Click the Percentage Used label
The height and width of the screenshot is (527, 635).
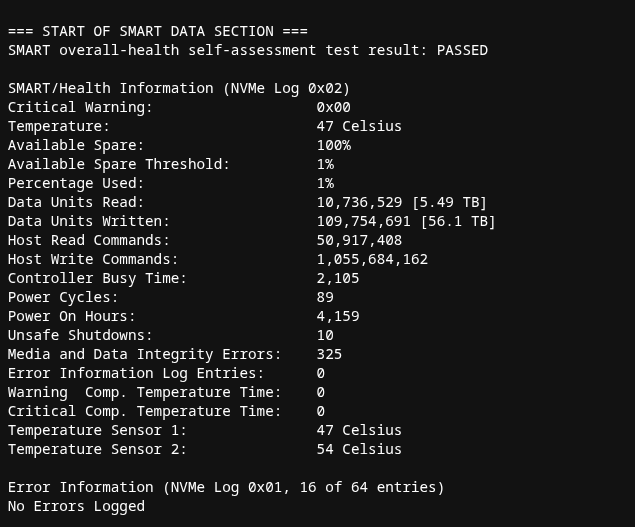[x=76, y=183]
